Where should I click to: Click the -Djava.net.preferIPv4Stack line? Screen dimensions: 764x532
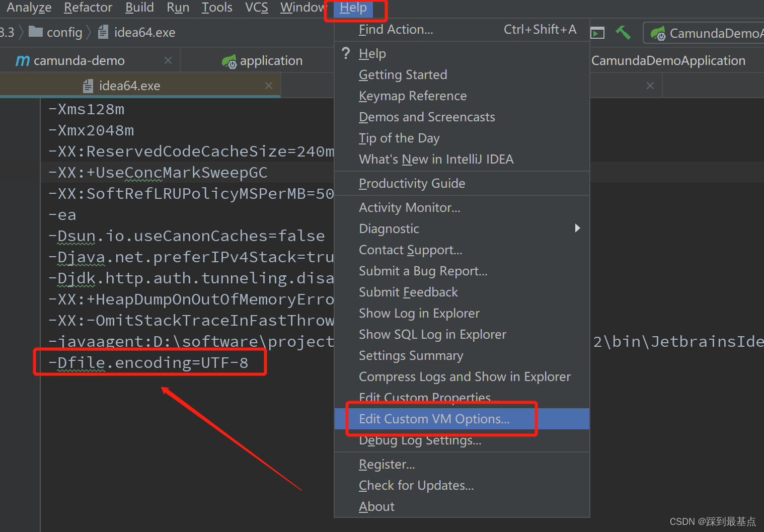(191, 257)
